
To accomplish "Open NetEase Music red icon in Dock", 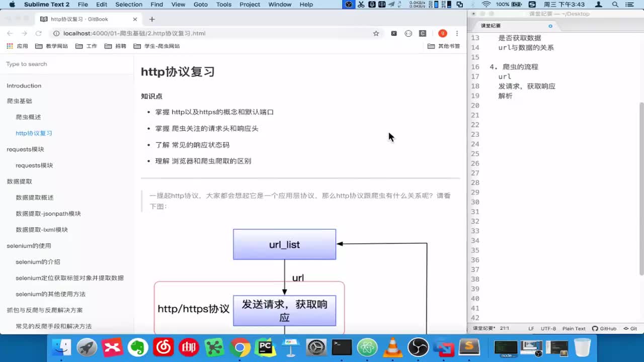I will click(164, 347).
